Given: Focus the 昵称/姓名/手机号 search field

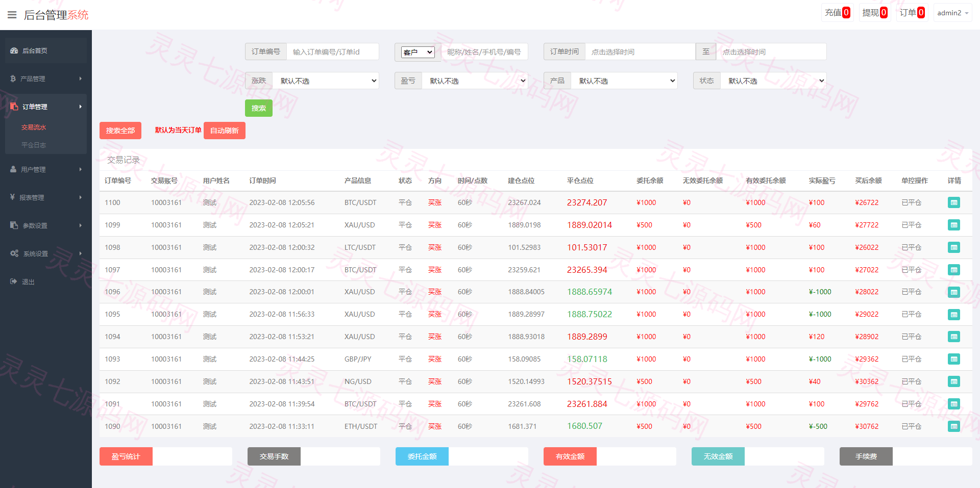Looking at the screenshot, I should click(484, 52).
